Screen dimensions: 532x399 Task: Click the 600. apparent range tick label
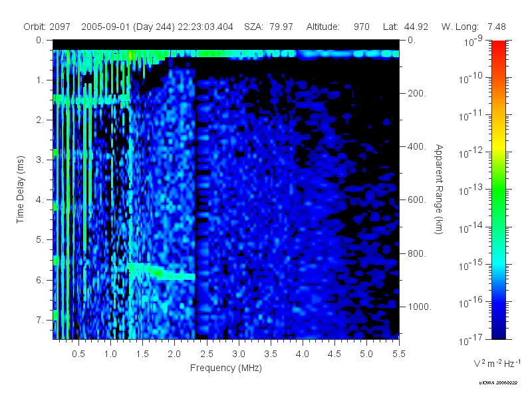tap(417, 200)
